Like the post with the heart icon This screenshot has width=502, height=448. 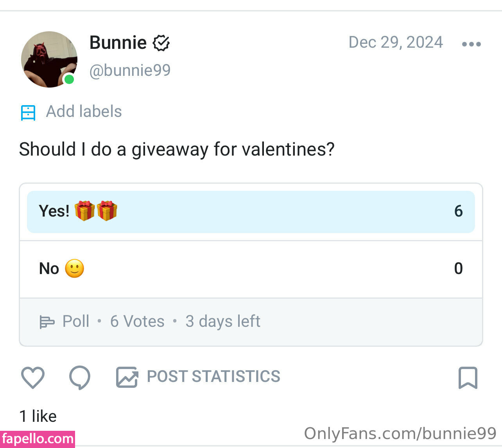[x=32, y=378]
